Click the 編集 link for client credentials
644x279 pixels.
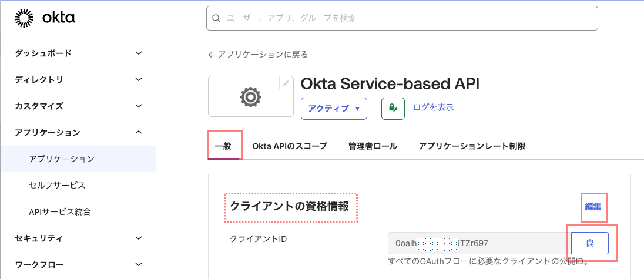pyautogui.click(x=593, y=207)
